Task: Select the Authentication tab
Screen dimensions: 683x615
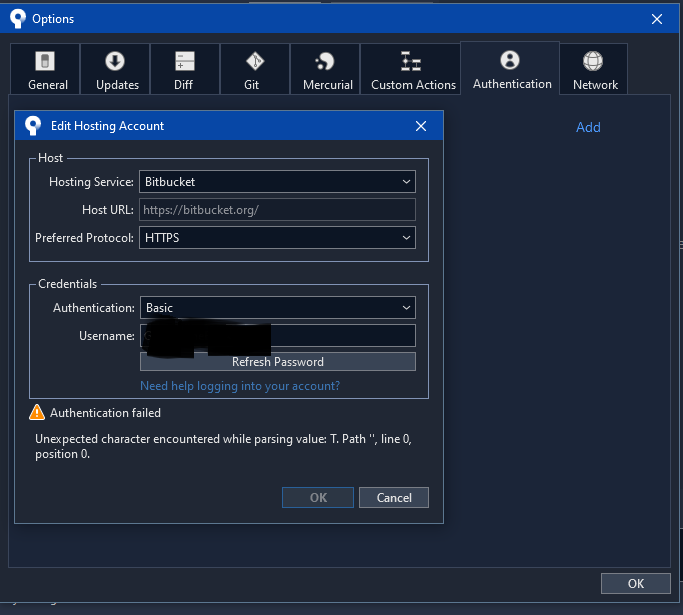Action: (x=510, y=68)
